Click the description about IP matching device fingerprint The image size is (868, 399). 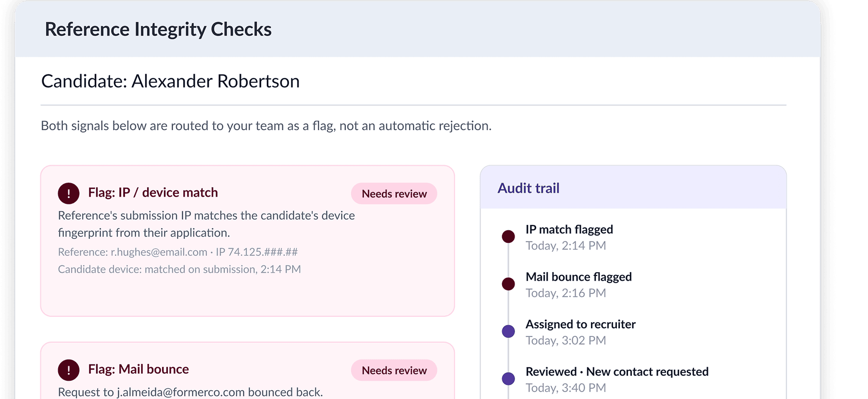(206, 224)
